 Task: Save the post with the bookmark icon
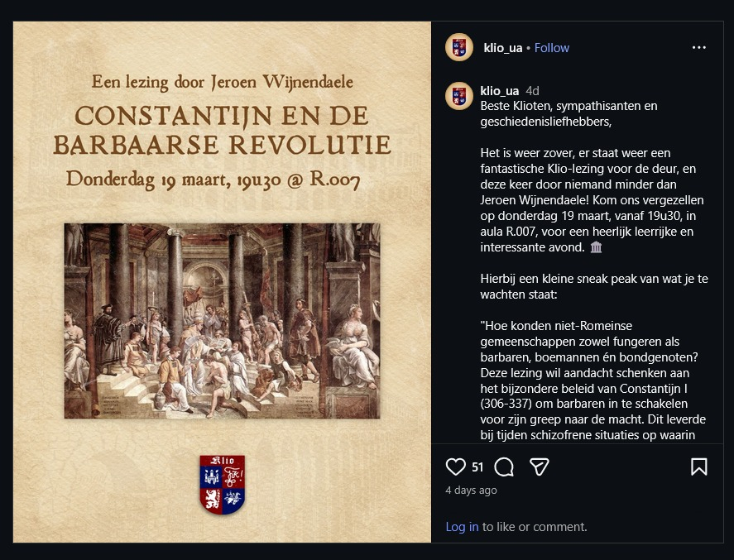(699, 467)
